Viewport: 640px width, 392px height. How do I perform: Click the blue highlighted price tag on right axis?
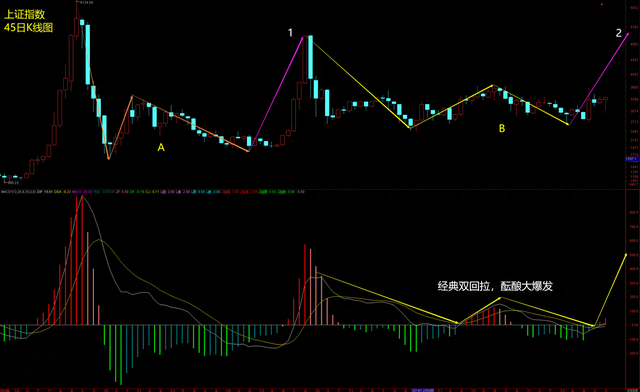(x=632, y=159)
